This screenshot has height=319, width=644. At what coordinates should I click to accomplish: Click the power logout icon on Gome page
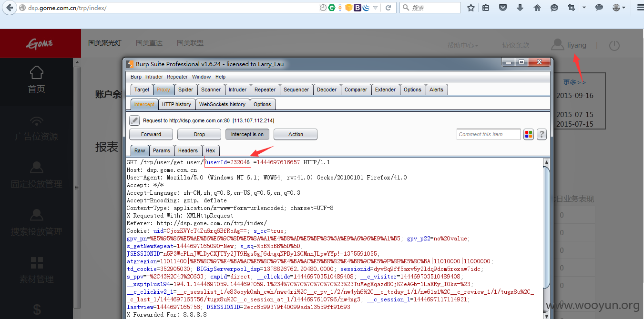click(614, 45)
